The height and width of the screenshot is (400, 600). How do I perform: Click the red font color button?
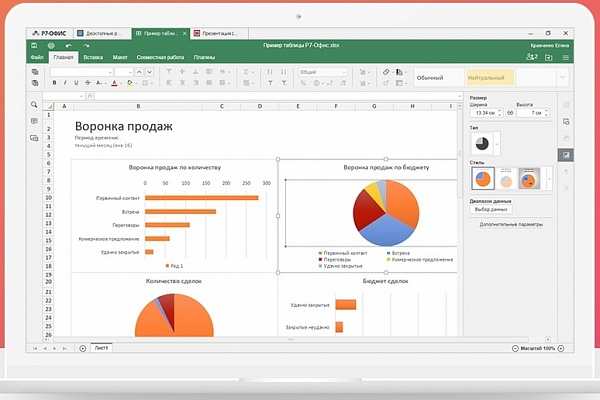tap(114, 83)
